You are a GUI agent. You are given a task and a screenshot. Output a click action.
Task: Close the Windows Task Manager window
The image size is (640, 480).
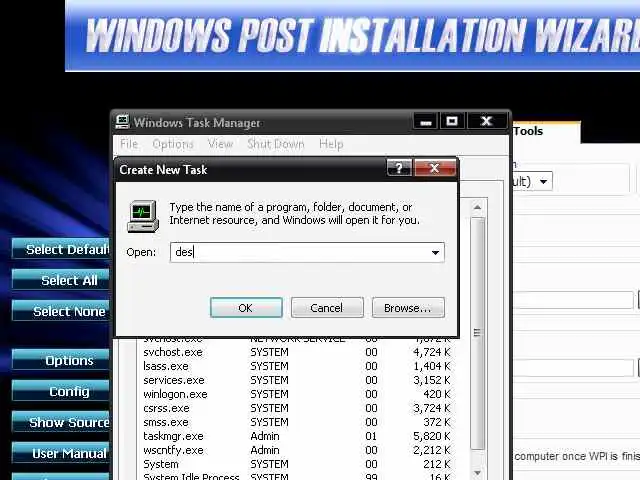pyautogui.click(x=487, y=121)
